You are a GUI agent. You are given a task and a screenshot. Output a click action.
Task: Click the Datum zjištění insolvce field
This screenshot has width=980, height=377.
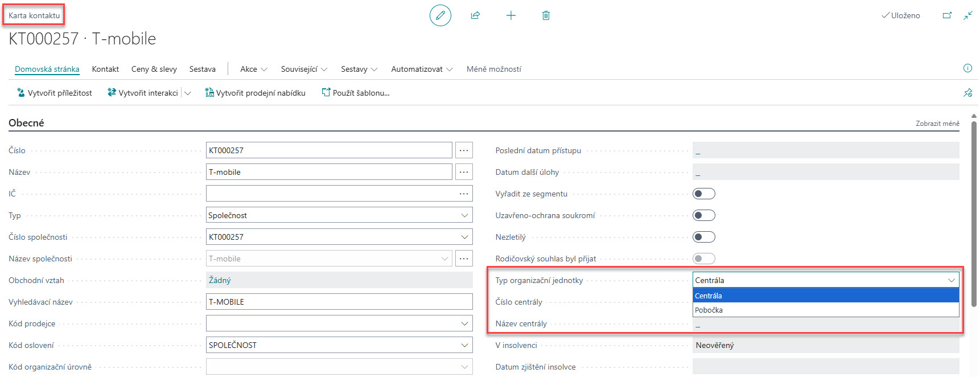(826, 367)
